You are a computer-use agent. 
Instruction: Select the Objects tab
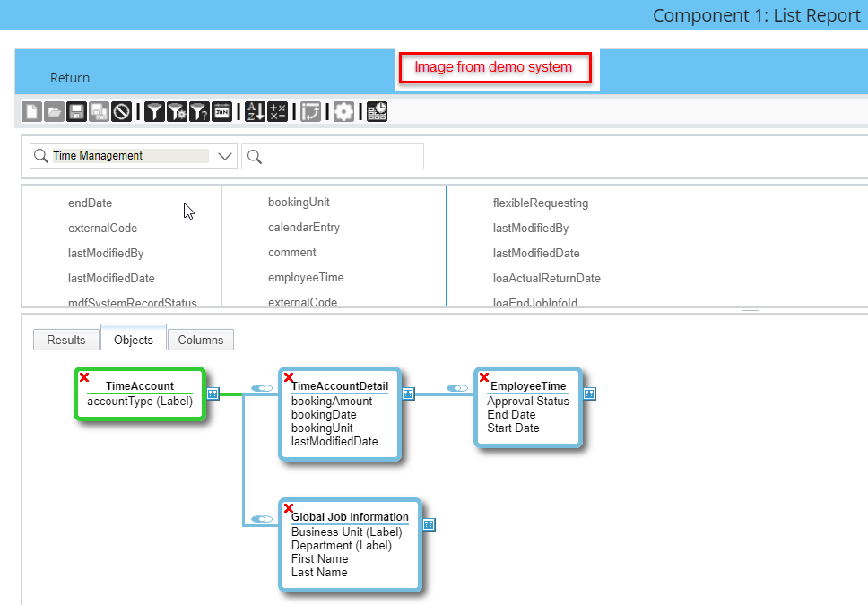[x=134, y=340]
